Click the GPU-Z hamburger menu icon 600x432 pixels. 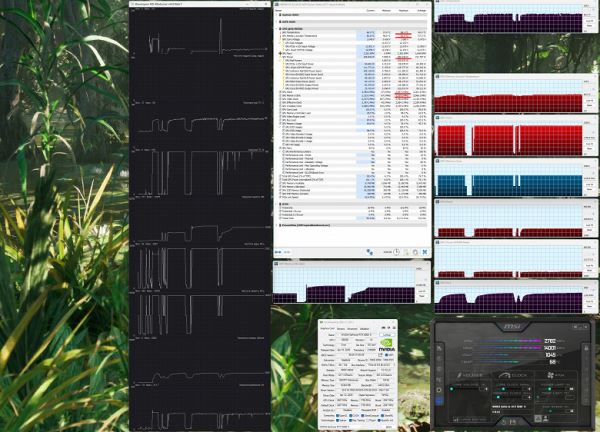(394, 328)
